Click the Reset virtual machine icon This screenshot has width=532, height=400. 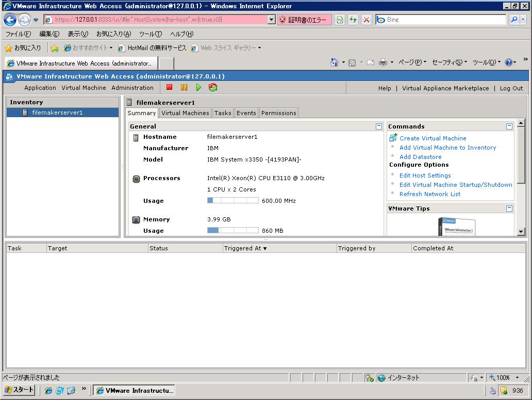point(213,87)
